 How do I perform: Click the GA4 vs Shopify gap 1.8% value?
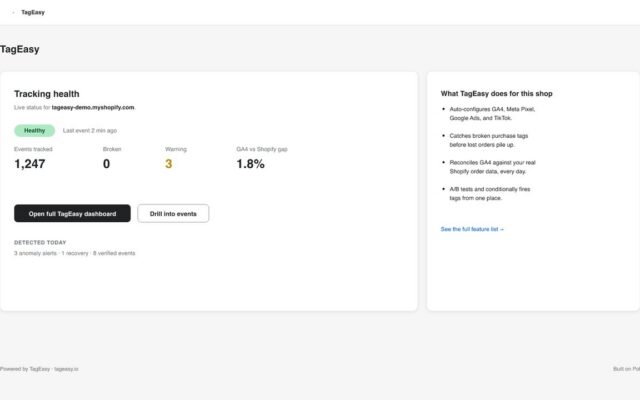click(251, 164)
